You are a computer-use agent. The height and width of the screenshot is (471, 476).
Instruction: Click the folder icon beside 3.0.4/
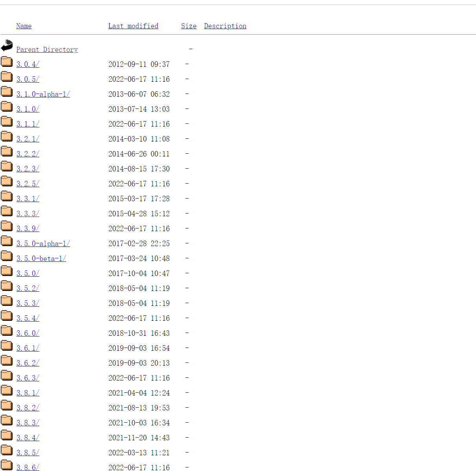click(x=7, y=61)
